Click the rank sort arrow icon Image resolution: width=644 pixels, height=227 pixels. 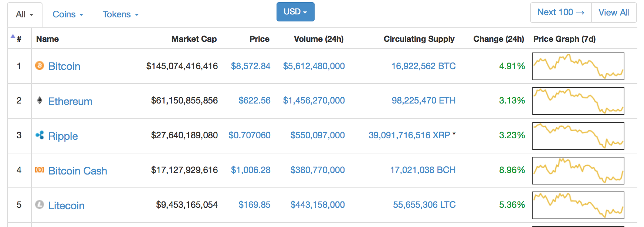[x=13, y=36]
